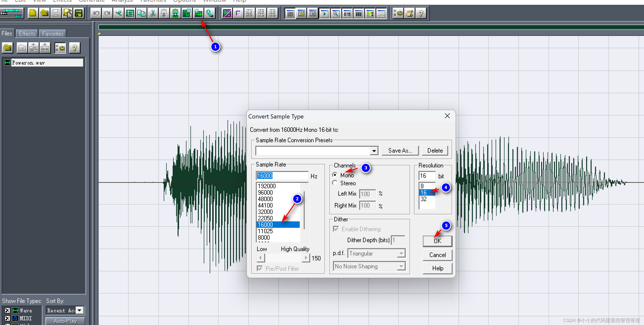Select 44100 in the sample rate list
The image size is (644, 325).
click(x=265, y=205)
